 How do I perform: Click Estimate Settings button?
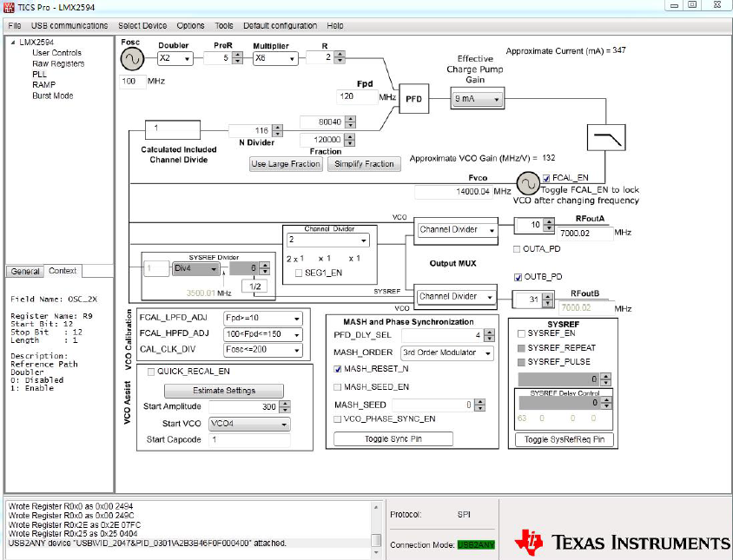tap(224, 391)
